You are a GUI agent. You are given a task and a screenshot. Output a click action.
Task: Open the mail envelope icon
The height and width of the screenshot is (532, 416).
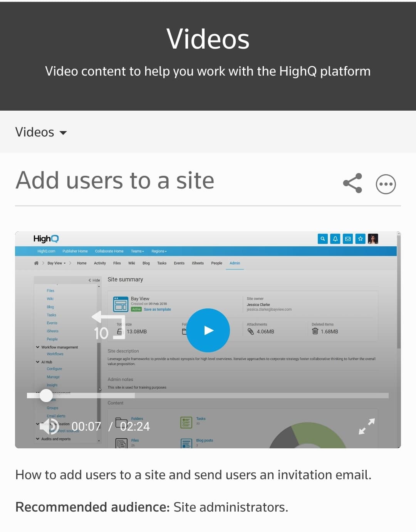pos(348,239)
